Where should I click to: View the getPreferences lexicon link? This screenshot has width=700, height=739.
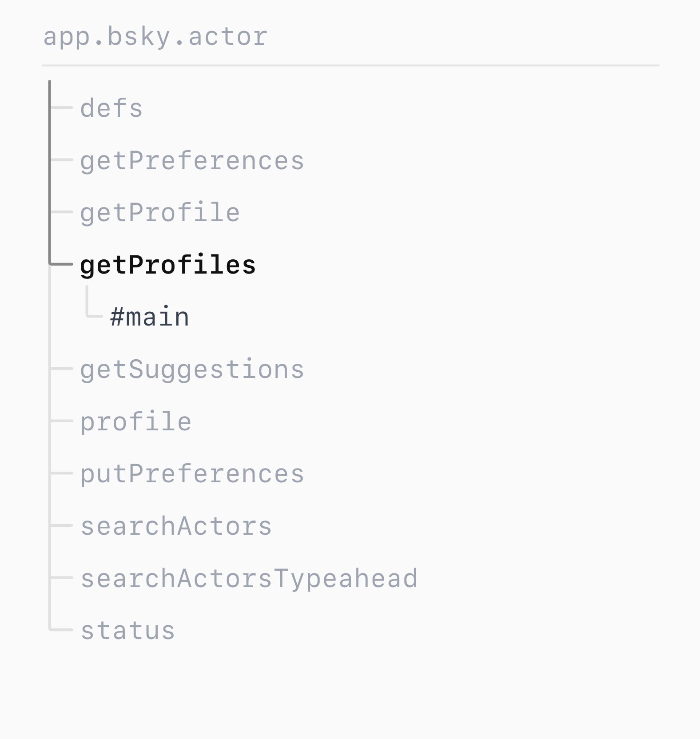[x=192, y=161]
